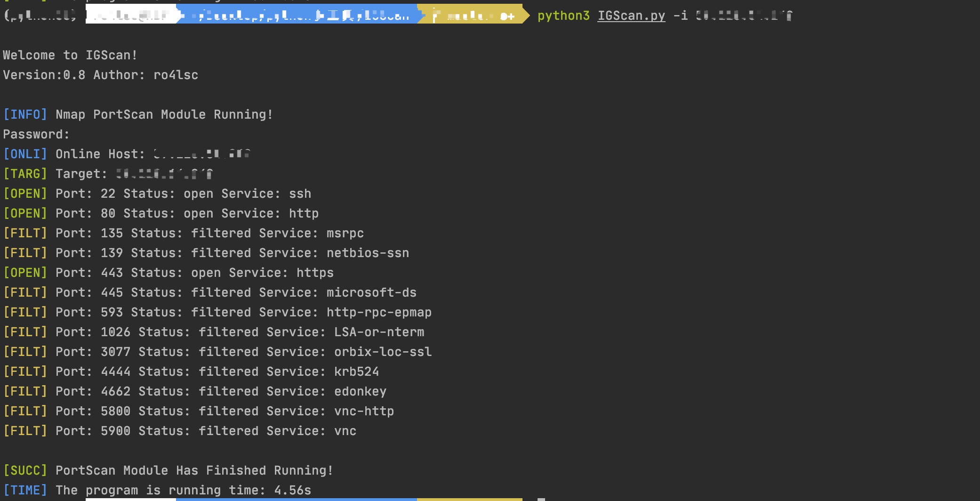Select the Port 443 https line
This screenshot has height=501, width=980.
(x=169, y=273)
